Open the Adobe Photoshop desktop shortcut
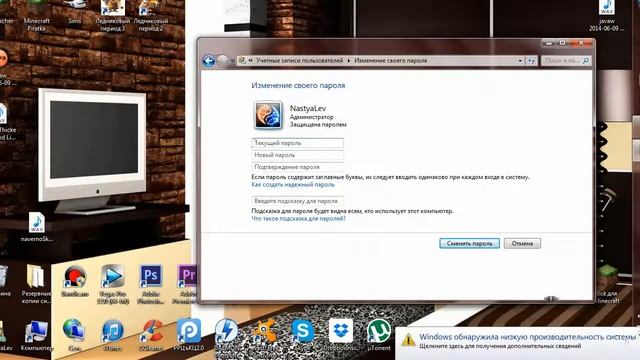The height and width of the screenshot is (360, 640). click(151, 284)
